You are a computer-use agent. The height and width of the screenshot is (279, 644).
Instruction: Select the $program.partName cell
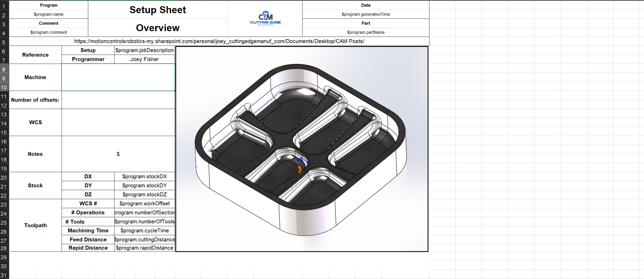click(365, 32)
